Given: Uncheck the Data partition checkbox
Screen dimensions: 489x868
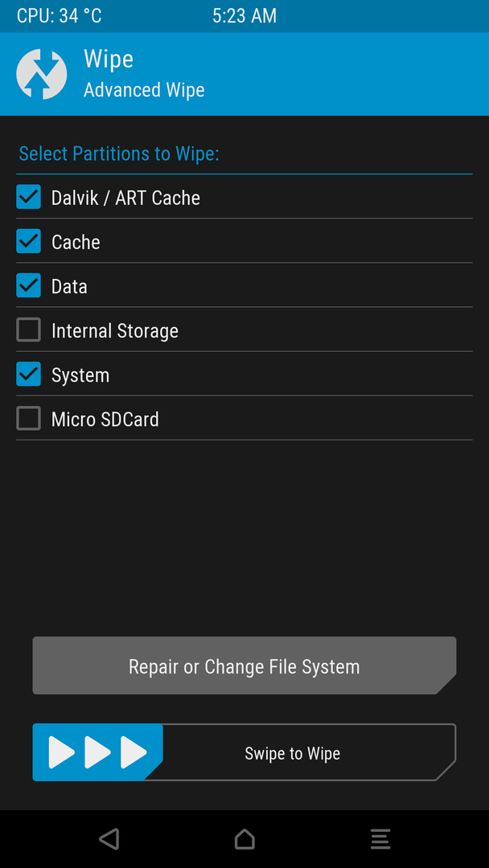Looking at the screenshot, I should tap(28, 285).
